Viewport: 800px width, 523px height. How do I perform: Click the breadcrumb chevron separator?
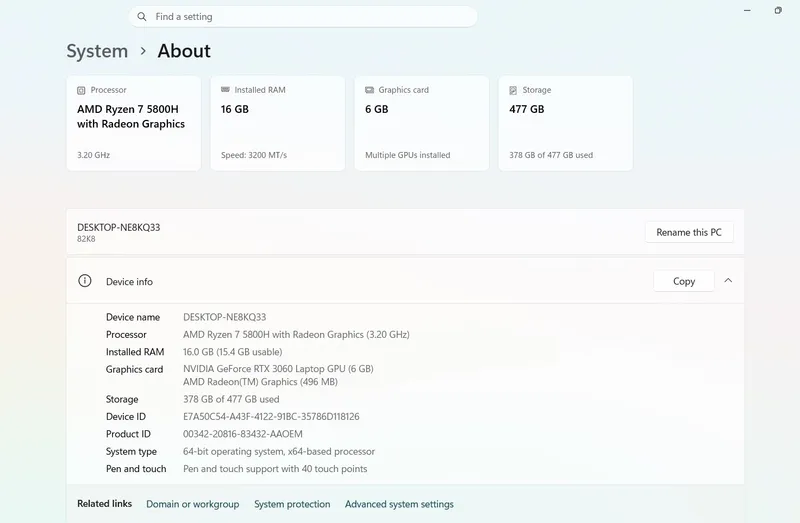coord(143,51)
